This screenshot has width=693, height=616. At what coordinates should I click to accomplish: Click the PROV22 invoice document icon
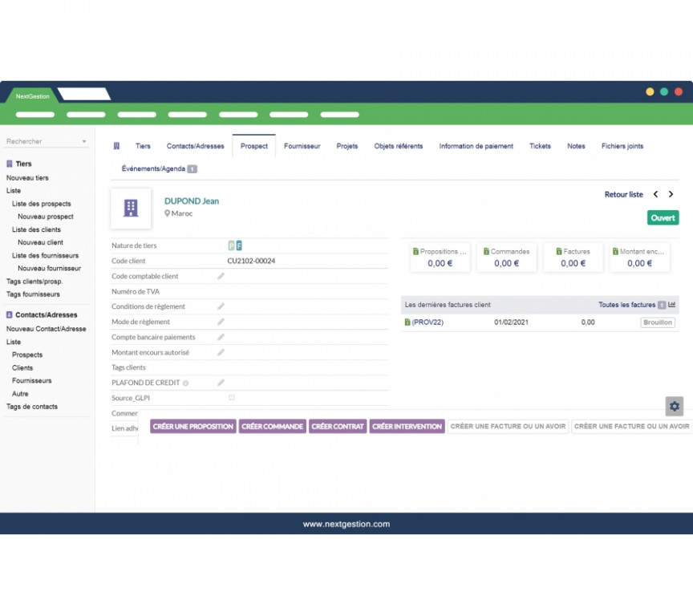pos(407,322)
